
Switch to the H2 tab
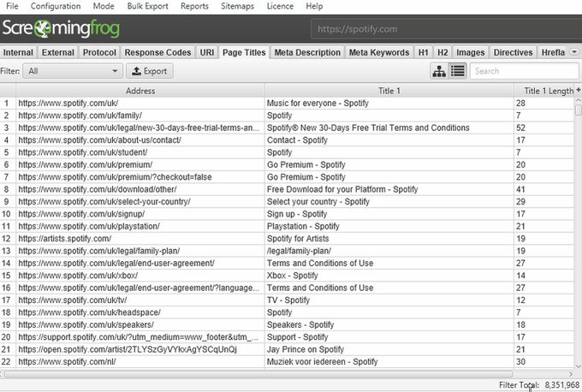click(442, 52)
